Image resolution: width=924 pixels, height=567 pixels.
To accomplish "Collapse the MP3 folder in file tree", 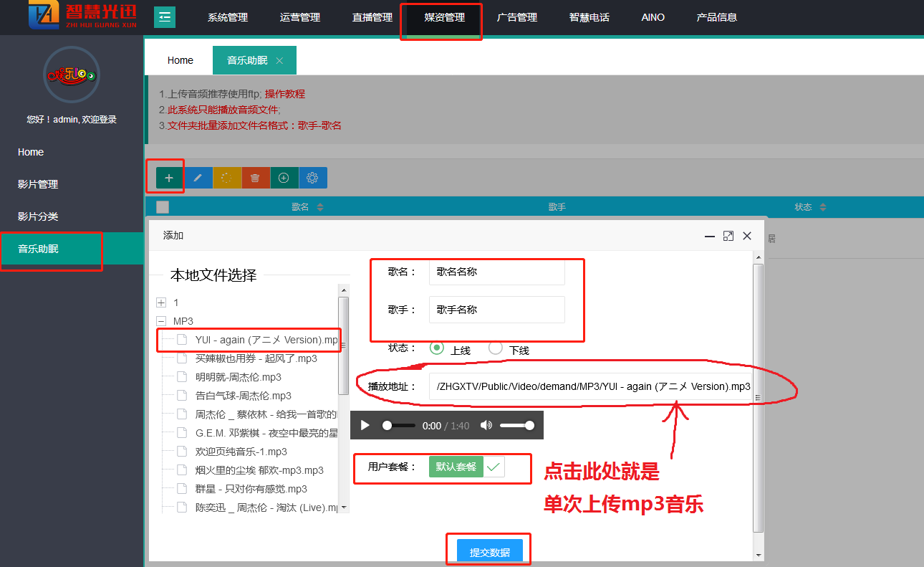I will pos(161,321).
